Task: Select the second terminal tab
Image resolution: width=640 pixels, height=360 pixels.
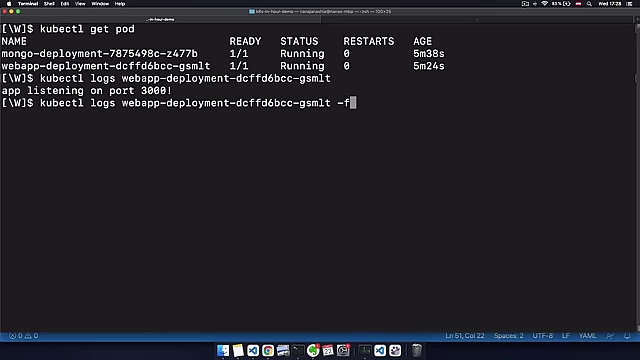Action: click(x=476, y=19)
